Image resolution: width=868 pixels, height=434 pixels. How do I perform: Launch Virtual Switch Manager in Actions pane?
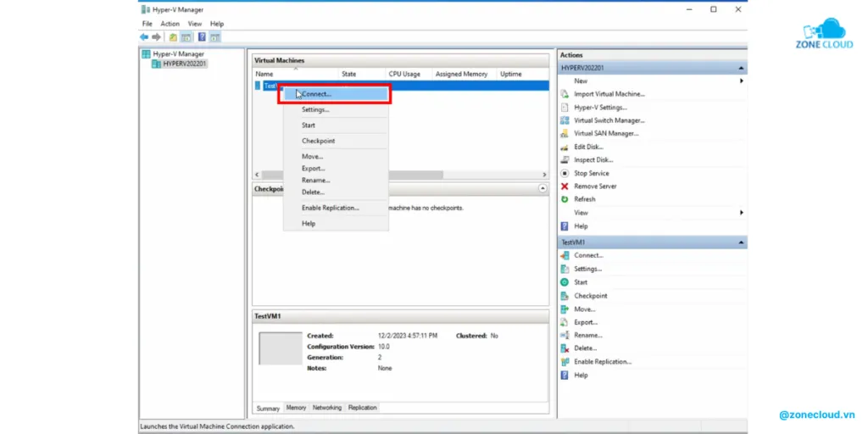609,120
